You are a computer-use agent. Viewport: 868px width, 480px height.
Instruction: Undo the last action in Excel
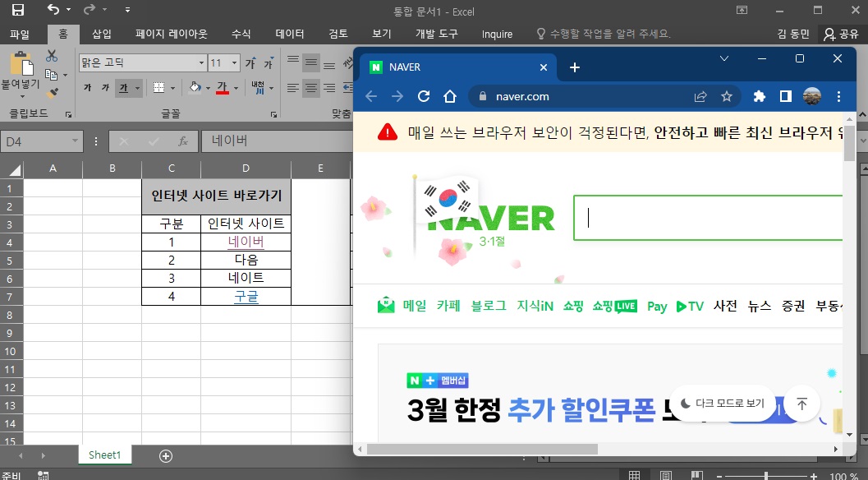tap(53, 9)
